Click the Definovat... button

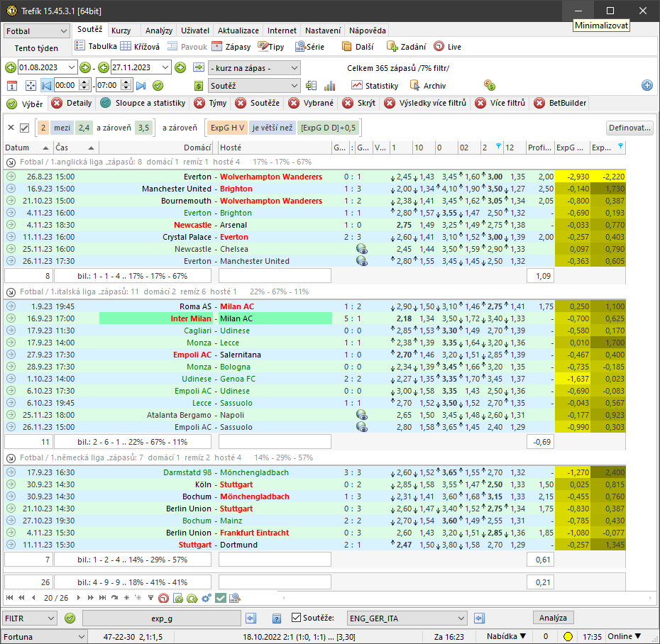[629, 128]
